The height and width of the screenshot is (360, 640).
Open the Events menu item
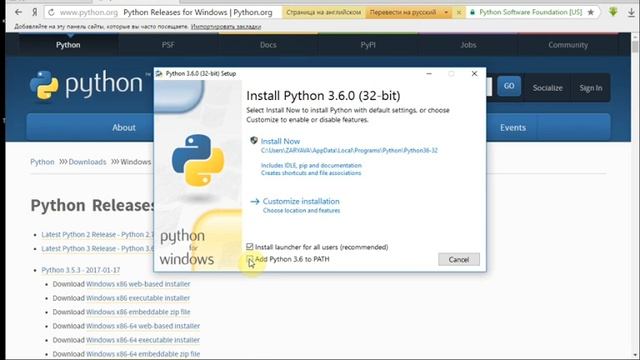pos(513,127)
